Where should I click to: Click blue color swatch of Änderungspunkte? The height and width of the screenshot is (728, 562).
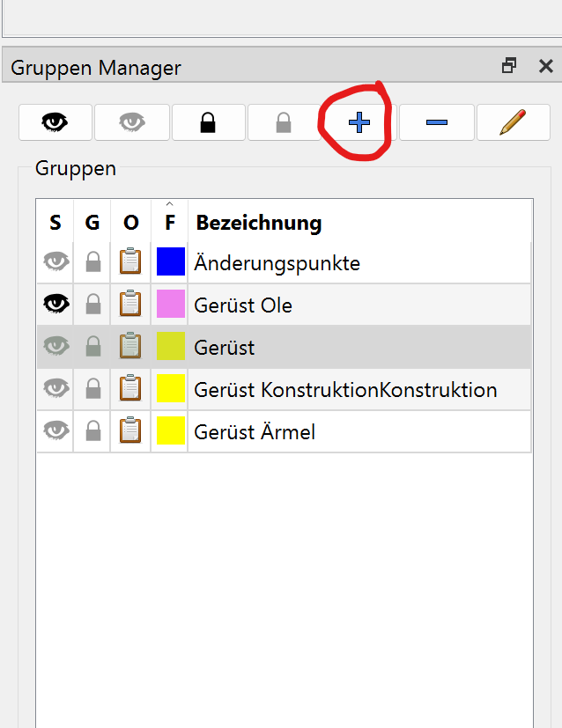pos(170,262)
